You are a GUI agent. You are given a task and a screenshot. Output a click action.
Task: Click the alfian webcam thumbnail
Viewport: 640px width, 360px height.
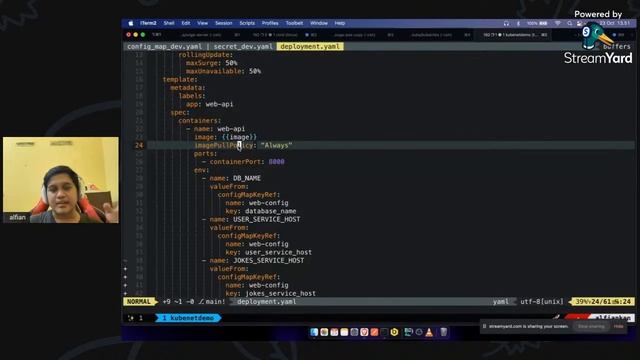61,180
